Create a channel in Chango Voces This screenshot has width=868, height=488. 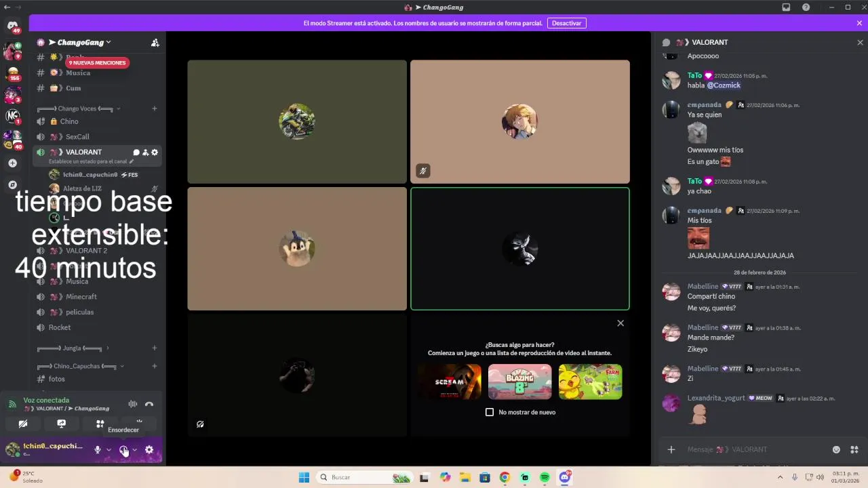tap(155, 108)
